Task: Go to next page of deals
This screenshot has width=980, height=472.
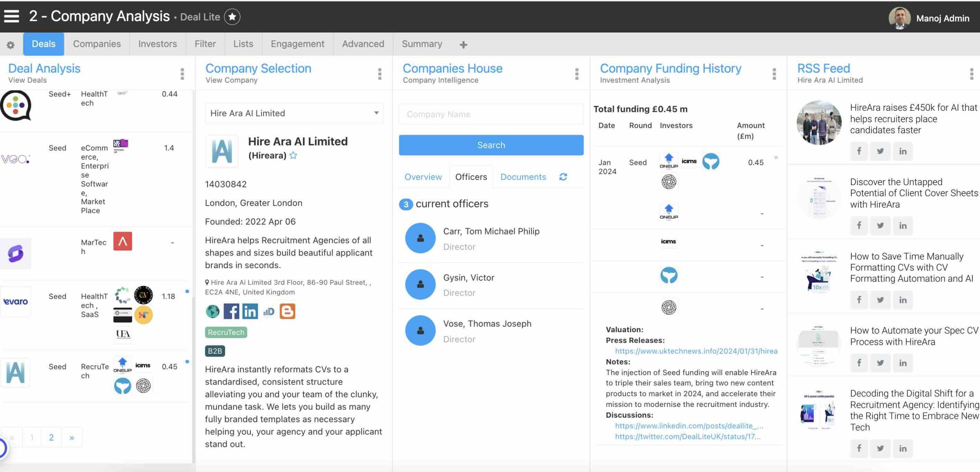Action: coord(72,438)
